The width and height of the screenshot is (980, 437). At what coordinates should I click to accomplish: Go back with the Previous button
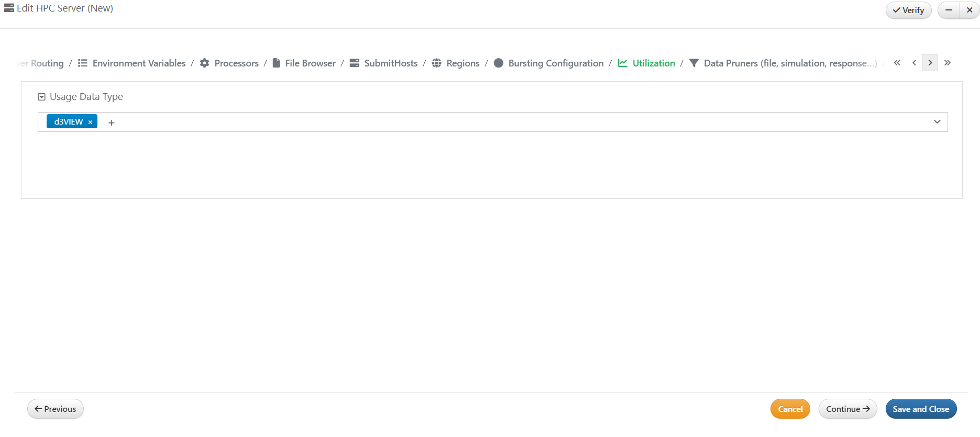pyautogui.click(x=56, y=409)
